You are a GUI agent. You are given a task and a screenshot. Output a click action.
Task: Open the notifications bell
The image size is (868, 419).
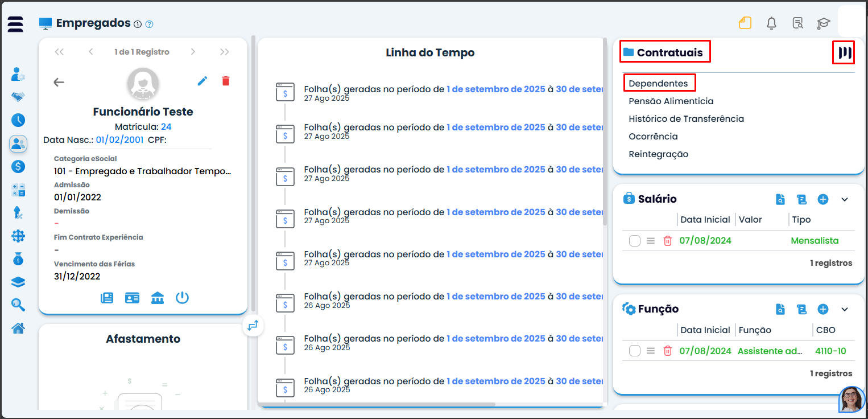click(771, 23)
